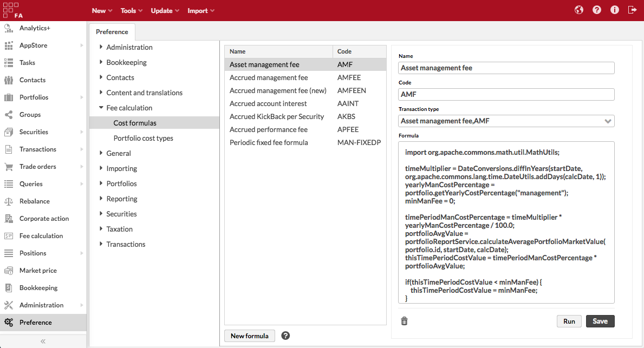Open the Tools menu

(x=132, y=11)
